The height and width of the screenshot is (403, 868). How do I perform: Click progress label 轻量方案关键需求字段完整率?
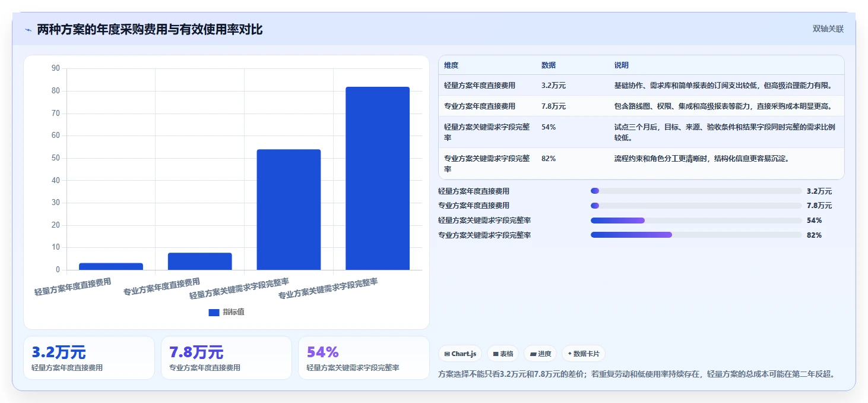coord(484,221)
